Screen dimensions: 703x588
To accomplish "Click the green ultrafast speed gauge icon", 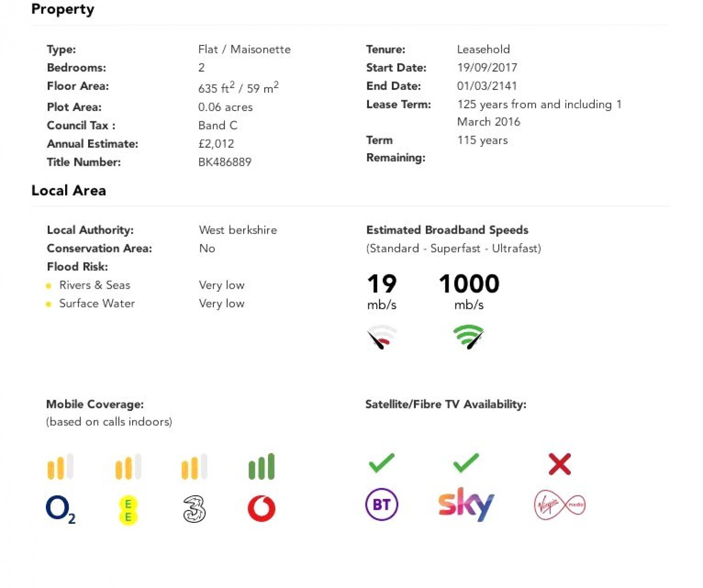I will [x=469, y=337].
